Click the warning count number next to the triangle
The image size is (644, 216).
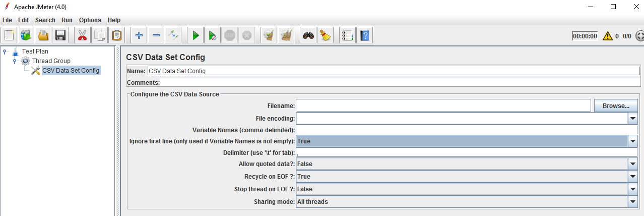pos(617,36)
